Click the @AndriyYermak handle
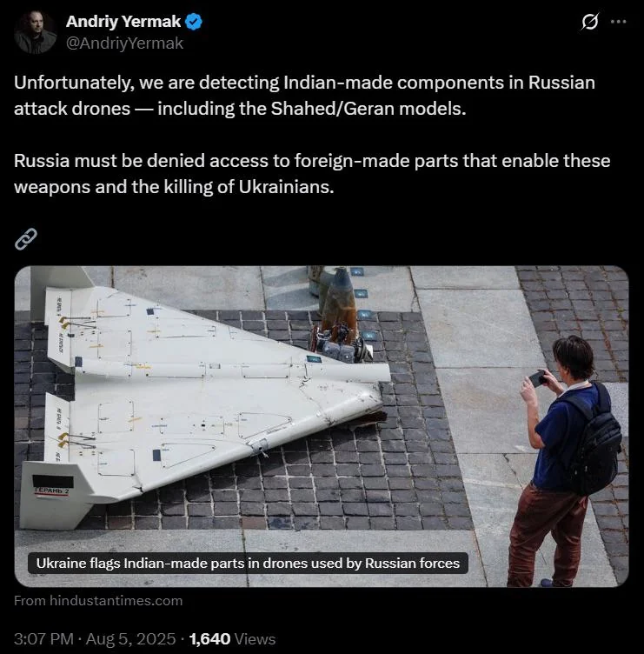The height and width of the screenshot is (654, 644). click(x=124, y=43)
